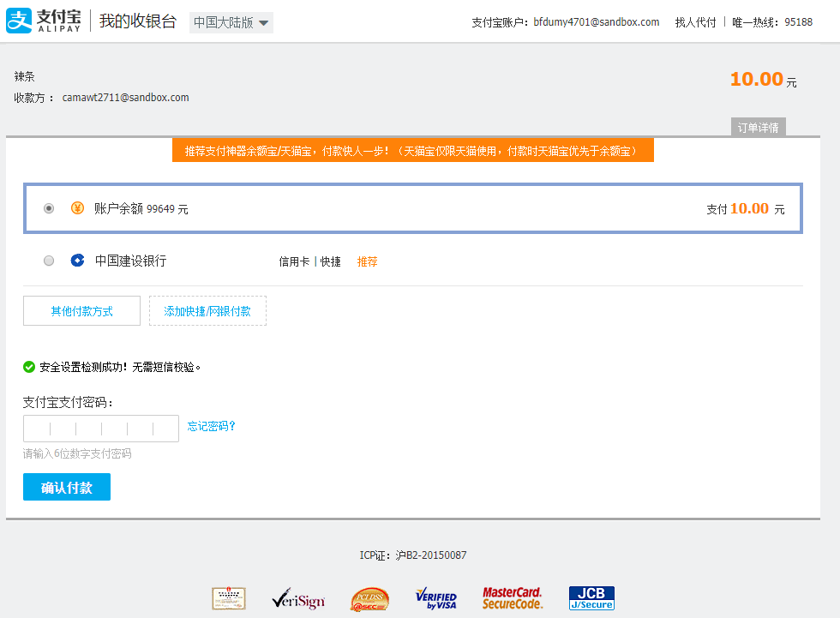This screenshot has width=840, height=618.
Task: Click 请输入6位数字支付密码 hint text
Action: point(77,453)
